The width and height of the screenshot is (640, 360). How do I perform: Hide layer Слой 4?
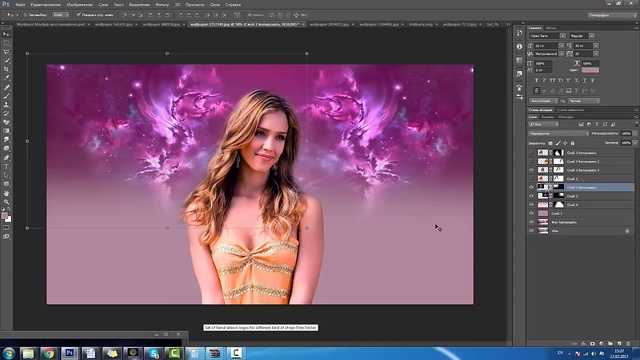coord(531,204)
